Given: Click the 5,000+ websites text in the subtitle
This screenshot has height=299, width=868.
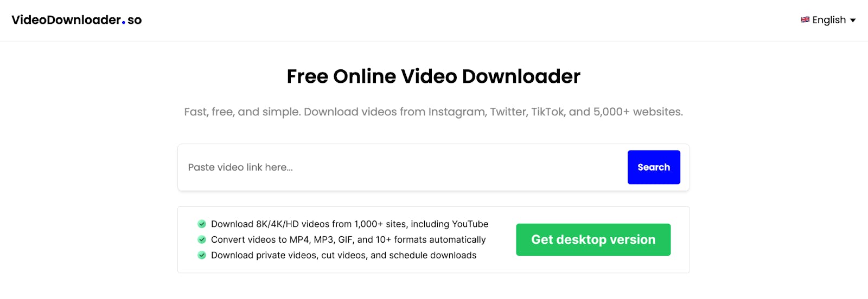Looking at the screenshot, I should (x=638, y=112).
